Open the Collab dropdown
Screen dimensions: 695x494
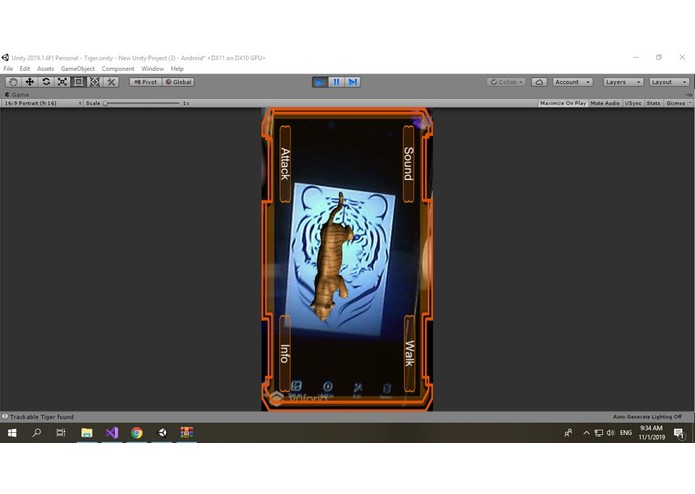tap(506, 82)
